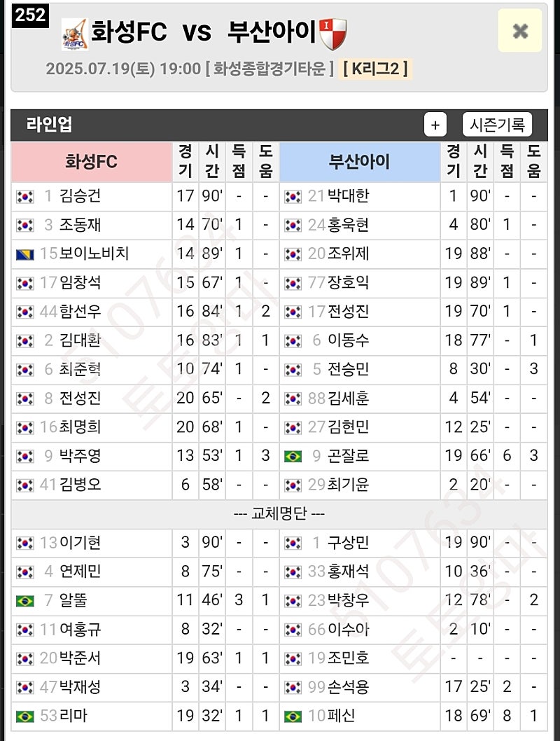
Task: Close the match popup with X button
Action: [520, 31]
